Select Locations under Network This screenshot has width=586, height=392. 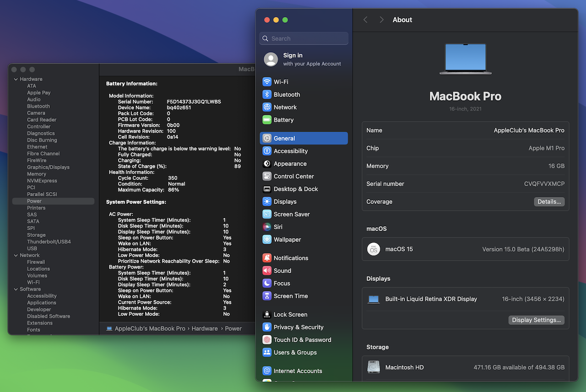click(38, 269)
